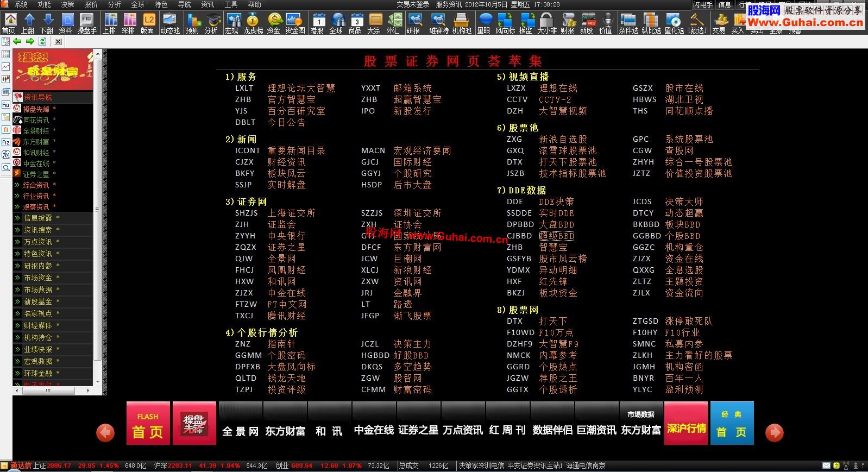Viewport: 868px width, 472px height.
Task: Open the 外汇 currency icon
Action: click(x=393, y=23)
